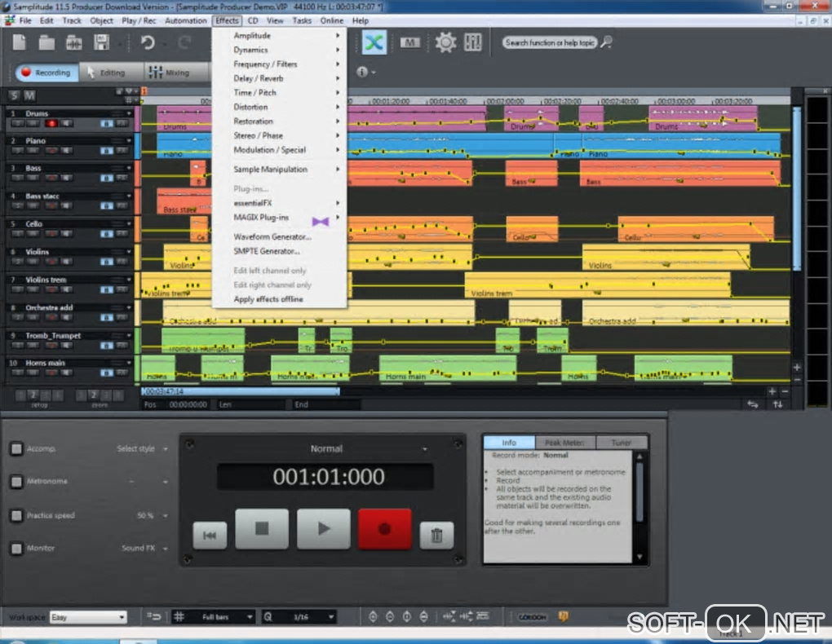Click the FX button on the Drums track
This screenshot has width=832, height=644.
point(122,124)
